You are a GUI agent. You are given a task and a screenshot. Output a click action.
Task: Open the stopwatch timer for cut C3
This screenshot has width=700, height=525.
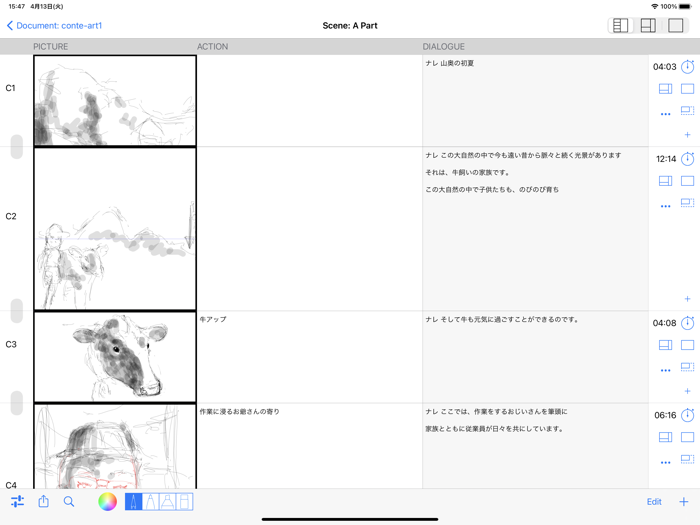[x=688, y=323]
